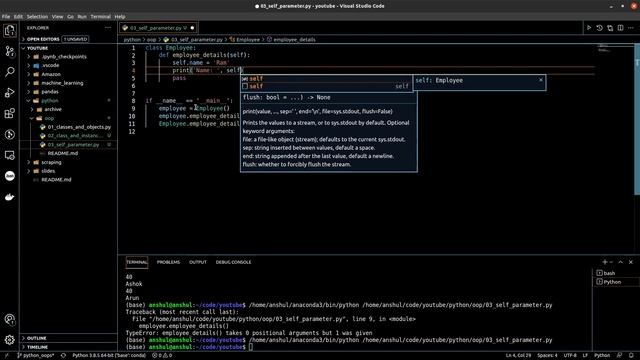This screenshot has height=360, width=640.
Task: Open the Selection menu
Action: coord(37,17)
